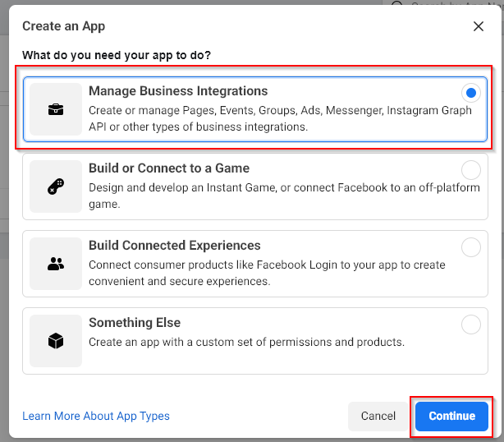This screenshot has height=442, width=504.
Task: Select the Build Connected Experiences radio button
Action: tap(471, 247)
